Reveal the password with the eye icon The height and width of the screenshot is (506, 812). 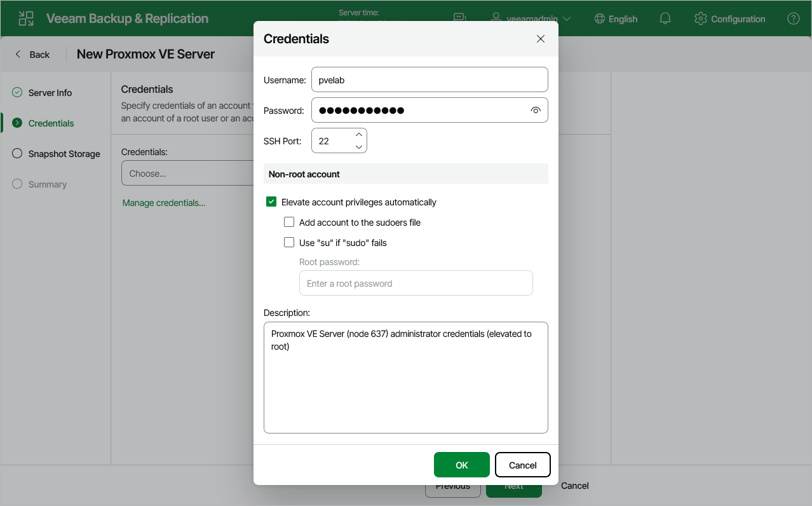tap(536, 111)
